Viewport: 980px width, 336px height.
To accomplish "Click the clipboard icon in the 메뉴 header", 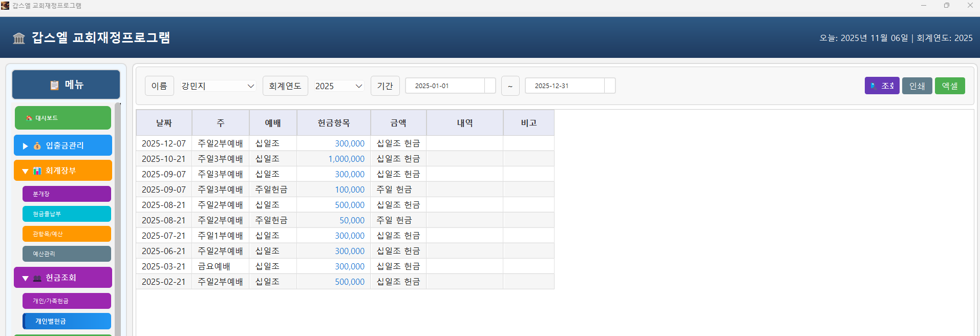I will [54, 85].
